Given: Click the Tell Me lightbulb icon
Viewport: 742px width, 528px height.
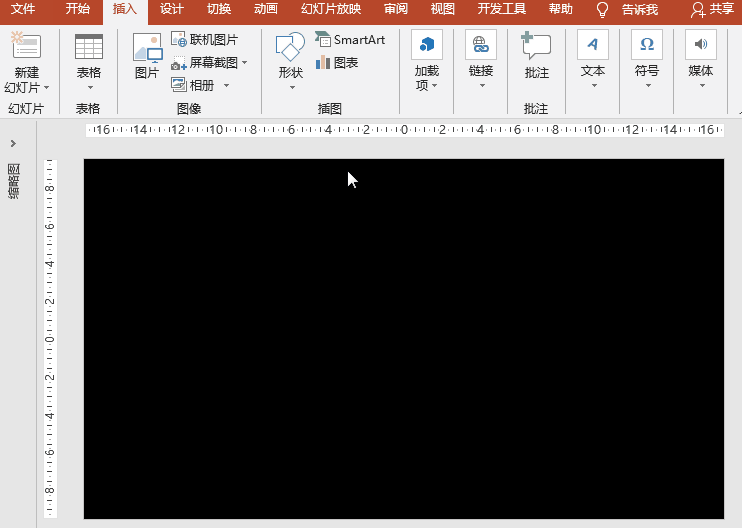Looking at the screenshot, I should point(602,9).
